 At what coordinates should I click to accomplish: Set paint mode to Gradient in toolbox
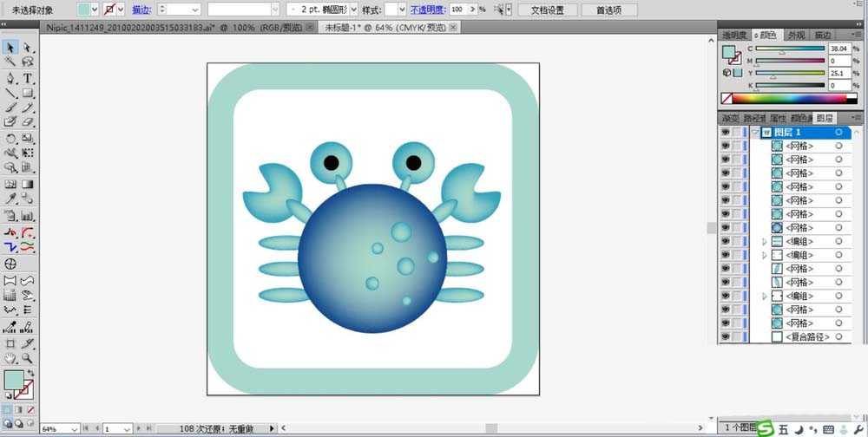[x=19, y=410]
